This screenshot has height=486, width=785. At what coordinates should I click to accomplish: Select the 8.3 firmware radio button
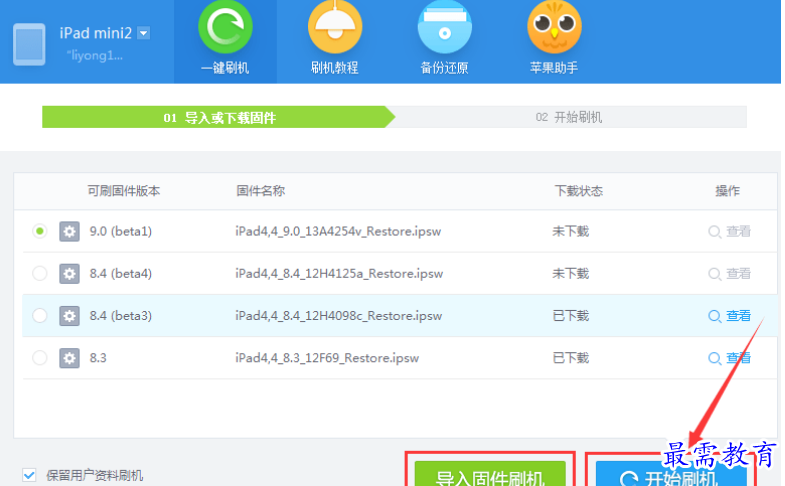point(40,358)
